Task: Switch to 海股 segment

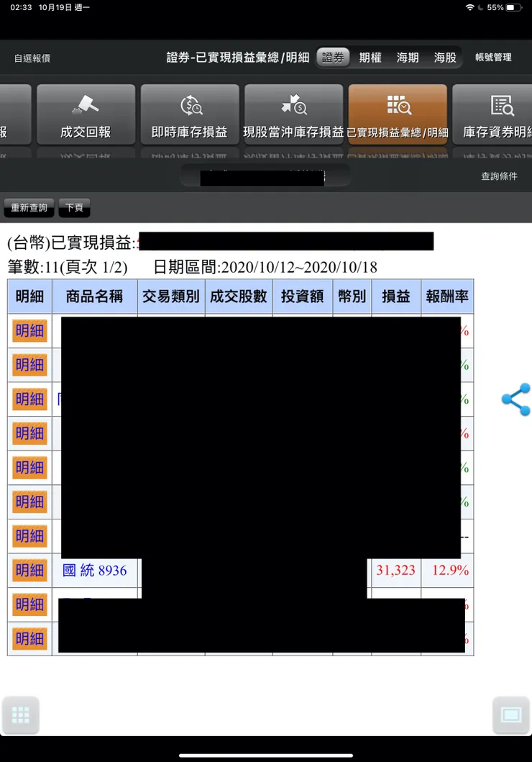Action: pyautogui.click(x=445, y=58)
